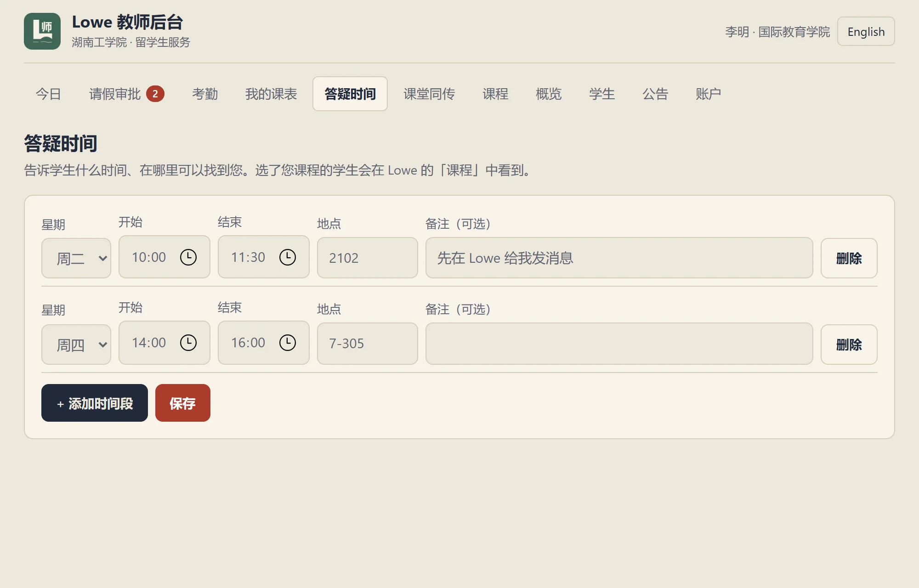Switch to 考勤 tab
The height and width of the screenshot is (588, 919).
pyautogui.click(x=205, y=94)
